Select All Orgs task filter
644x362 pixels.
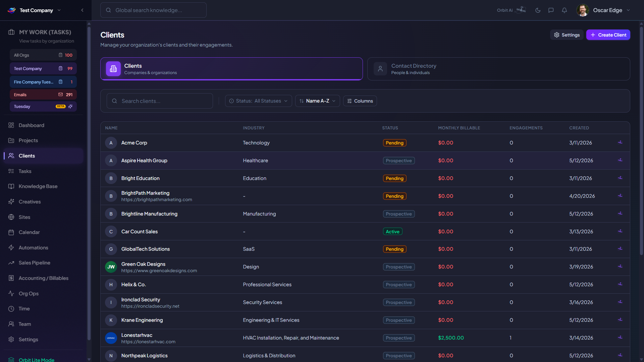[43, 55]
